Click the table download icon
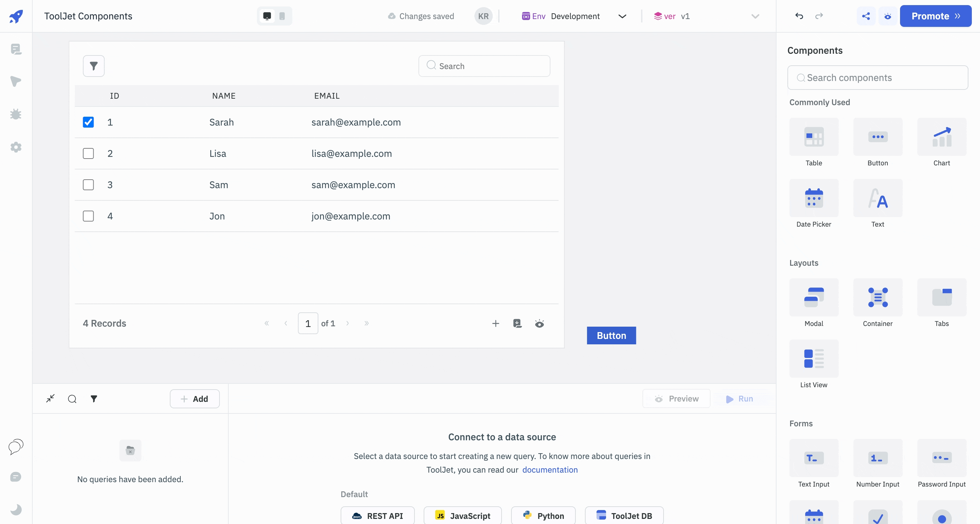This screenshot has width=980, height=524. [x=517, y=324]
